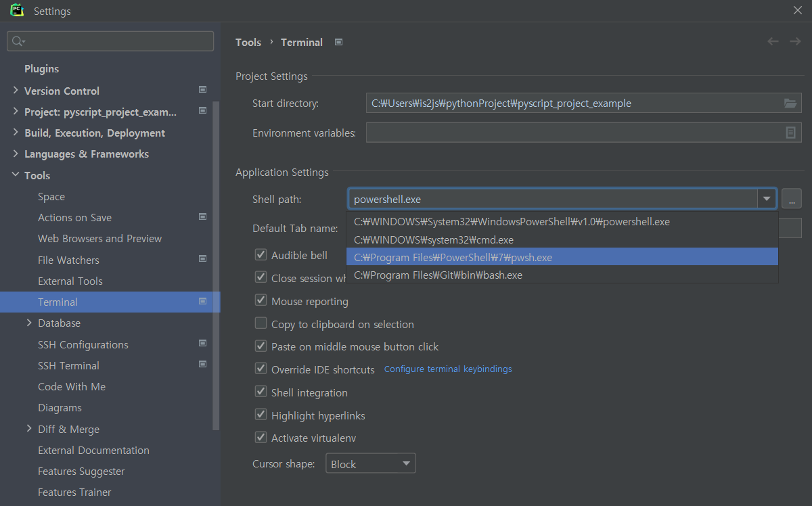Click the settings search field
The height and width of the screenshot is (506, 812).
click(110, 41)
